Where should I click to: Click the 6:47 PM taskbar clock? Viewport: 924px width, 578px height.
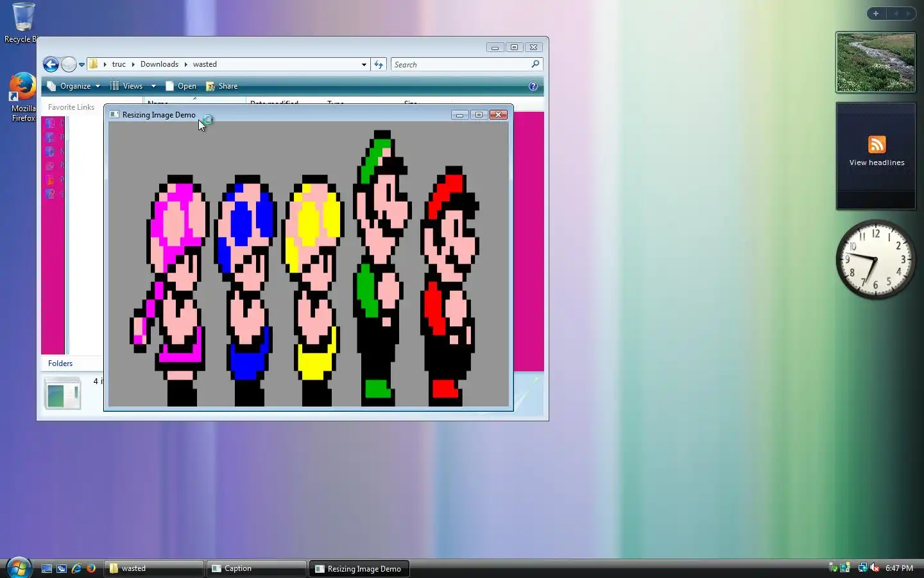pos(899,568)
